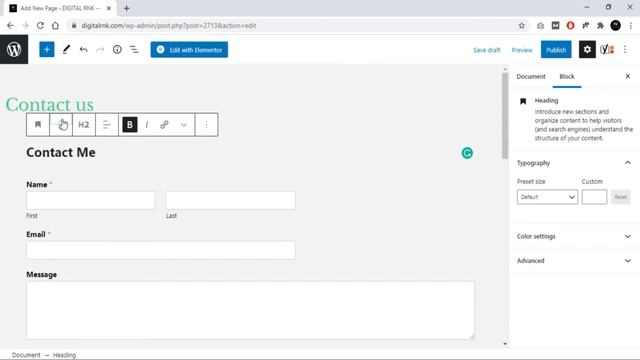Expand the Advanced panel
This screenshot has height=360, width=640.
click(574, 260)
